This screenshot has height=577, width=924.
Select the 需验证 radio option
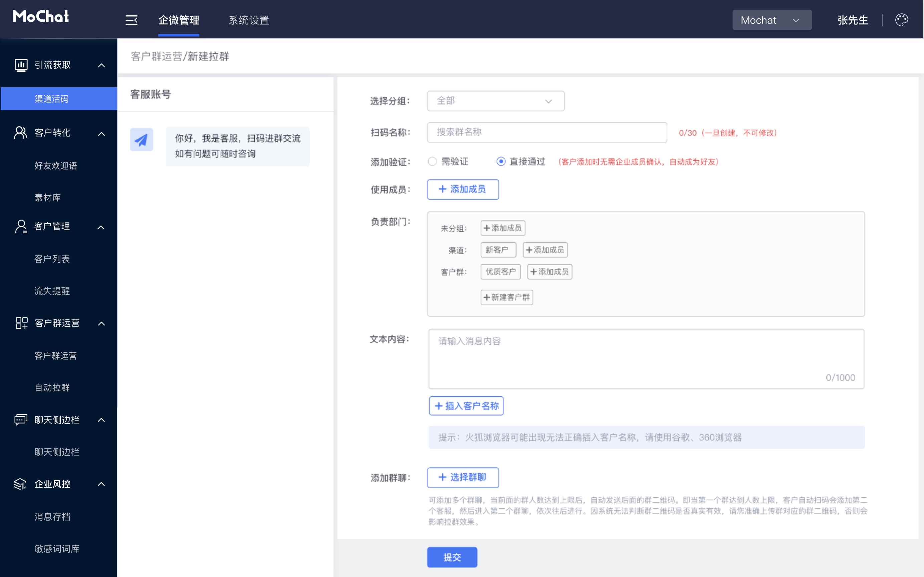[432, 162]
